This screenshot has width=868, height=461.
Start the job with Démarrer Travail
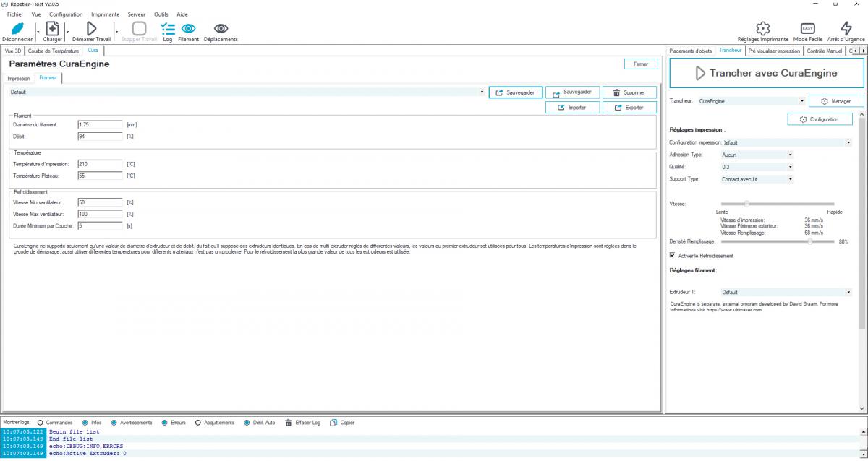(92, 27)
